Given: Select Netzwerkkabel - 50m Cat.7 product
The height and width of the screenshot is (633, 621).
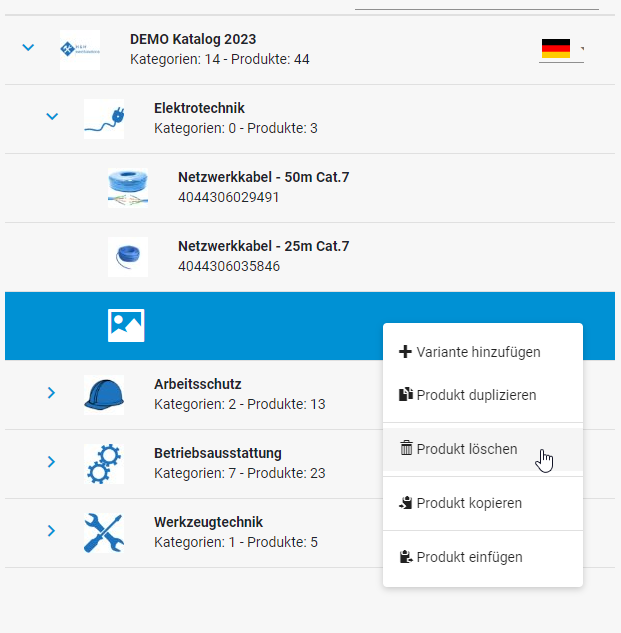Looking at the screenshot, I should [x=264, y=177].
